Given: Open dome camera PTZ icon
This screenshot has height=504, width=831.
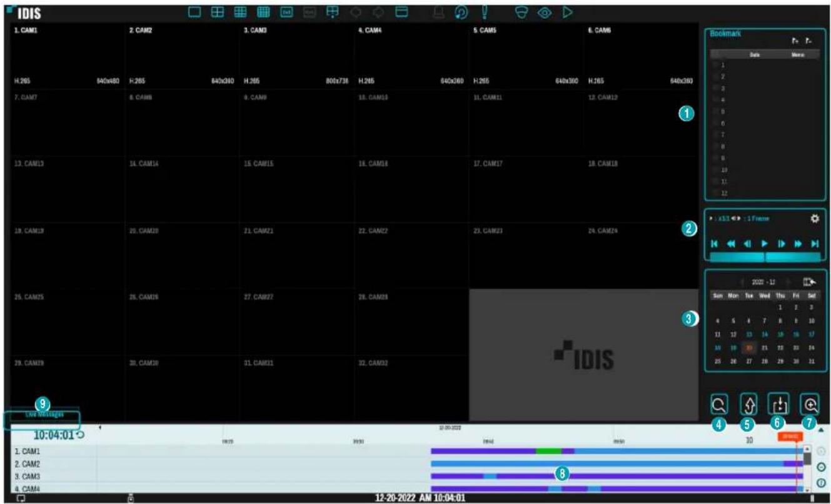Looking at the screenshot, I should 521,11.
